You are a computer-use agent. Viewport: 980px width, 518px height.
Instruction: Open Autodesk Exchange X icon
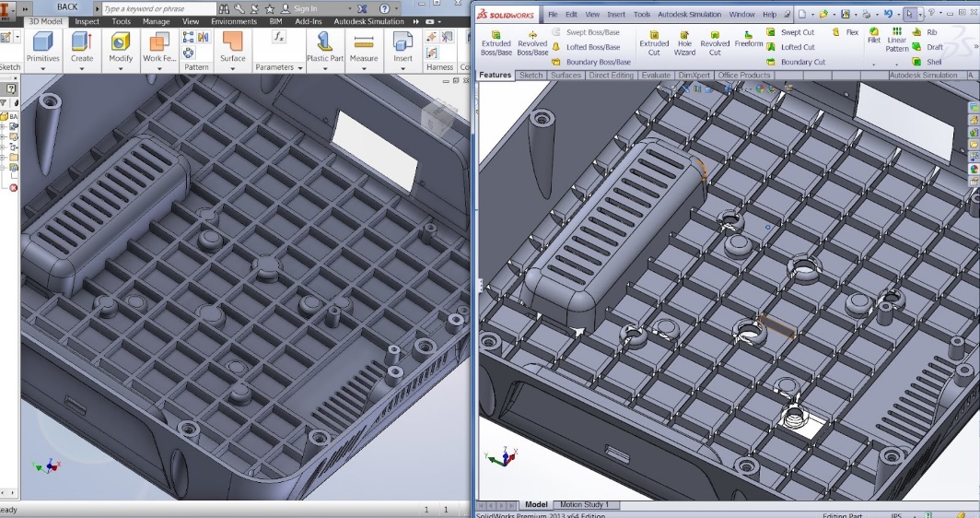[x=363, y=9]
